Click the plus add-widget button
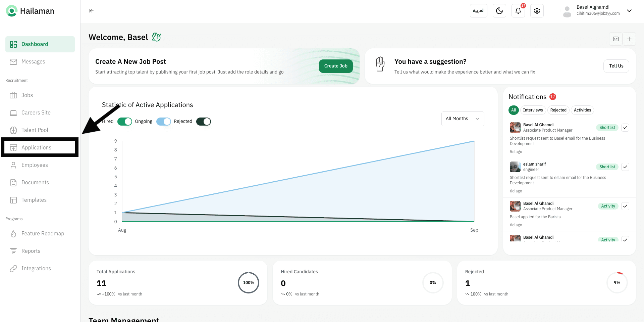The width and height of the screenshot is (644, 322). click(x=629, y=39)
